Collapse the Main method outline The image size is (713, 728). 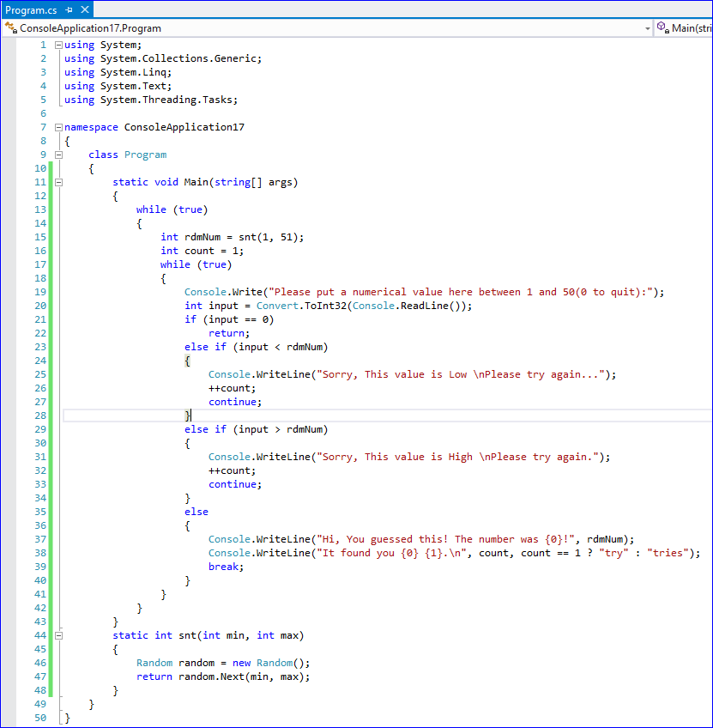[x=57, y=182]
